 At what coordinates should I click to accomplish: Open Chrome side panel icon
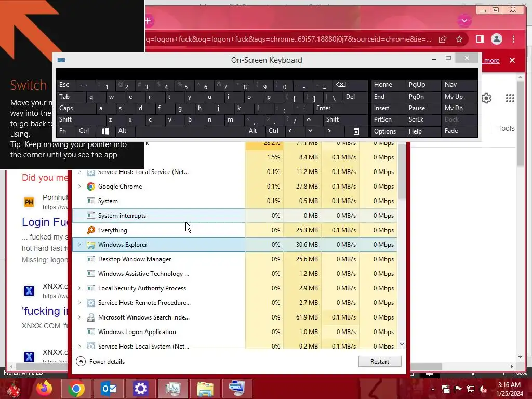(x=480, y=39)
